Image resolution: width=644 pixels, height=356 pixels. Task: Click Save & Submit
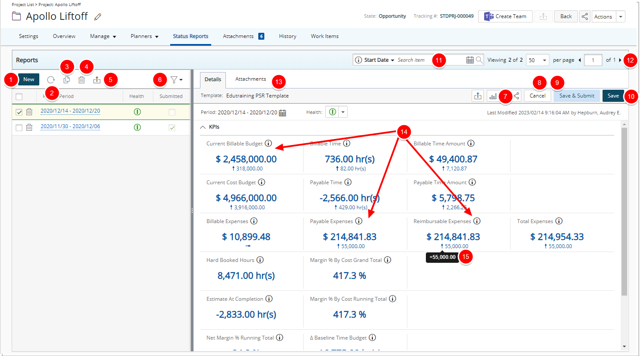coord(577,96)
